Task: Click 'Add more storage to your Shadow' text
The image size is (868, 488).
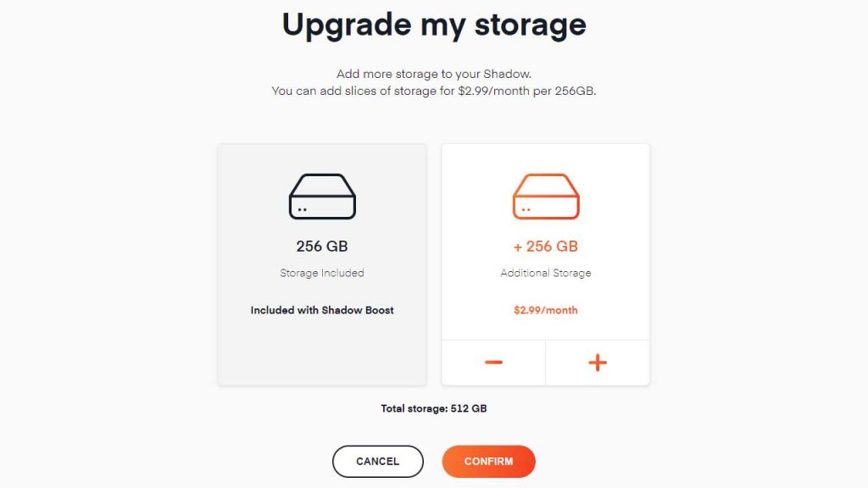Action: (434, 74)
